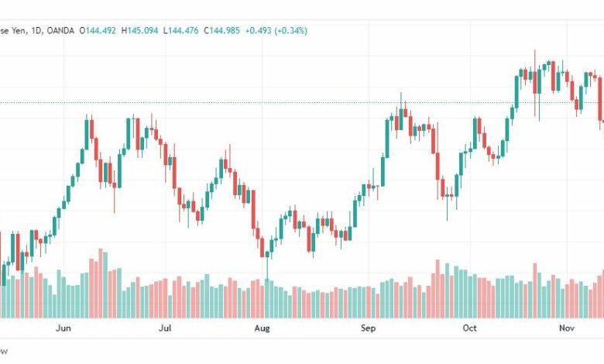604x364 pixels.
Task: Click the Jun label on time axis
Action: [x=63, y=328]
